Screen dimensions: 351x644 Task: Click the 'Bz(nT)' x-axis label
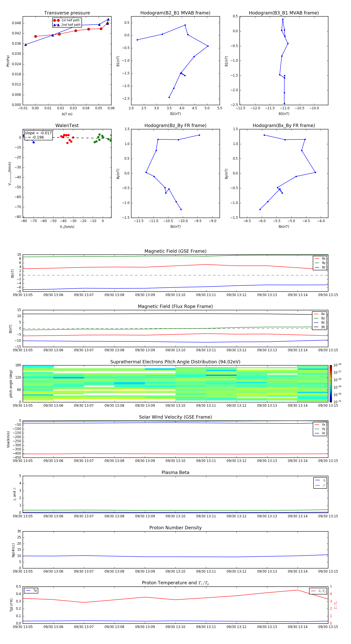pos(175,227)
